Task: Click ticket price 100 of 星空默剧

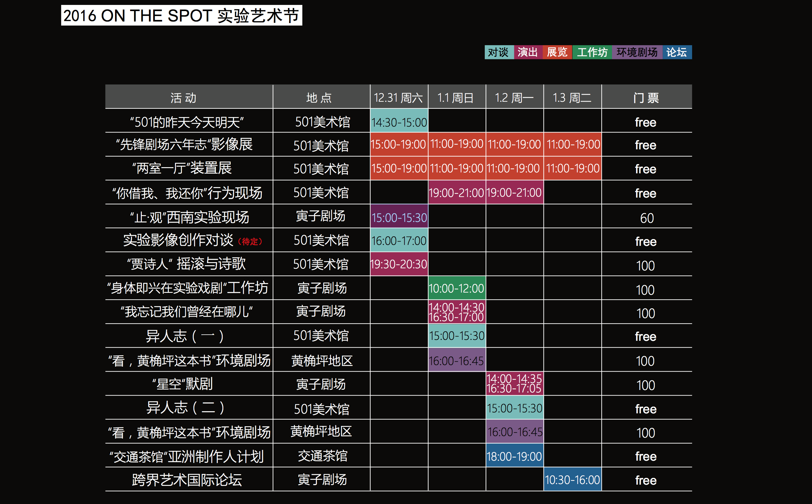Action: 646,385
